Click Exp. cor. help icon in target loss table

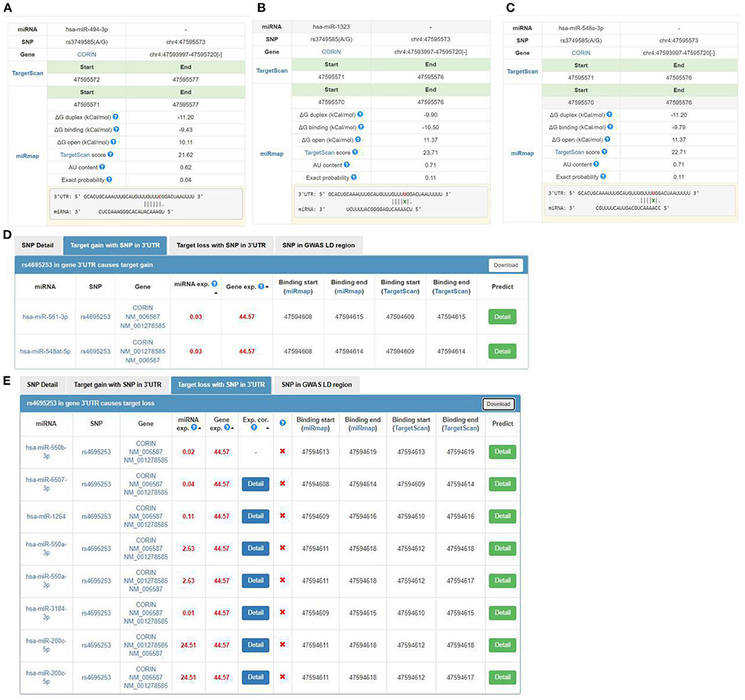pyautogui.click(x=254, y=427)
